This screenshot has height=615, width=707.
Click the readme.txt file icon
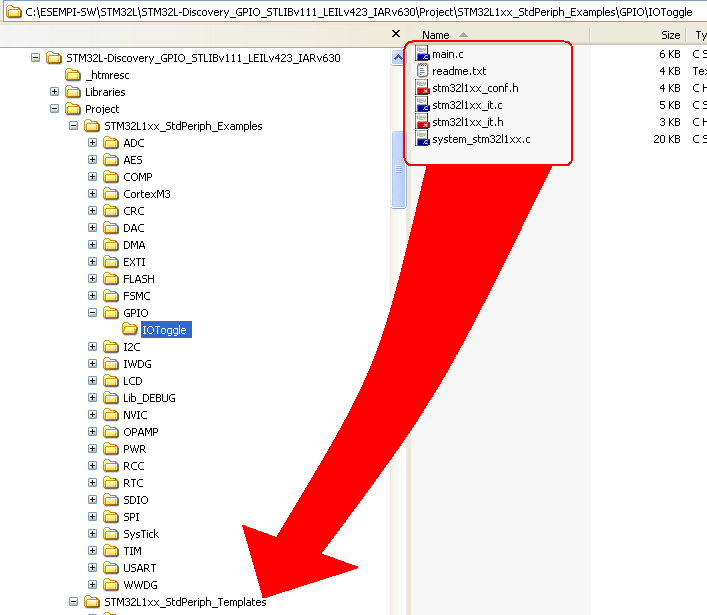(x=422, y=70)
